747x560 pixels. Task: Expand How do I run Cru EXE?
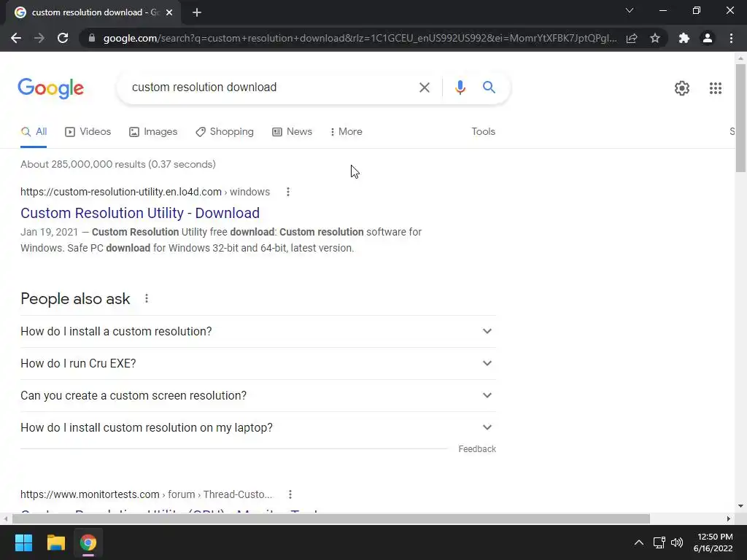coord(258,363)
